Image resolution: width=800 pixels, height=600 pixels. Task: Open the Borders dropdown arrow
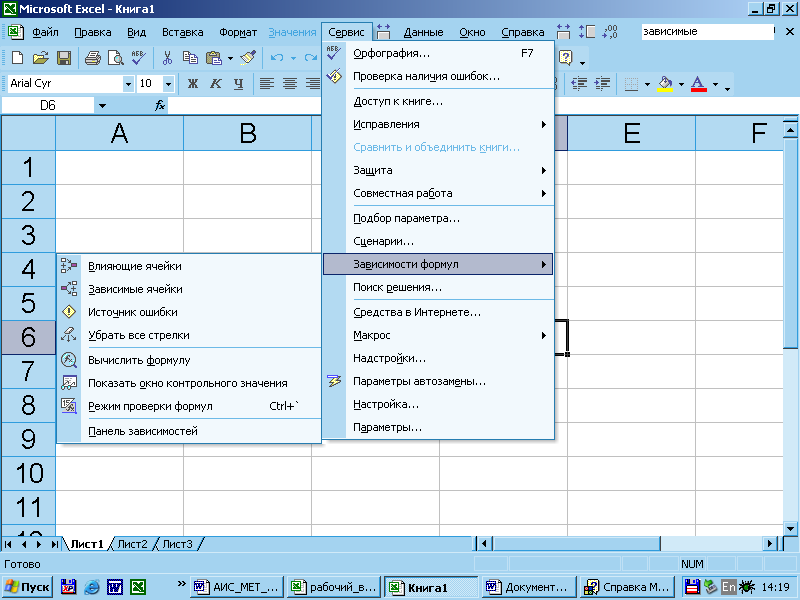click(647, 84)
